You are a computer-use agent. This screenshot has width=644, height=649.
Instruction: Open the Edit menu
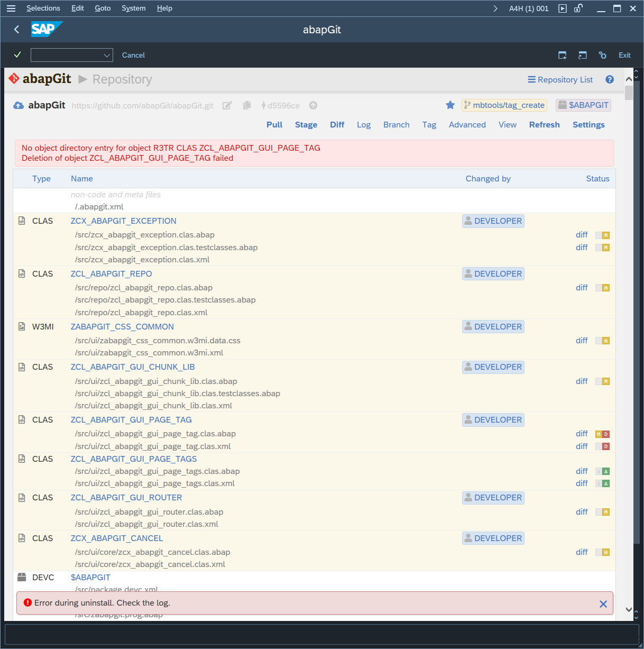(78, 8)
